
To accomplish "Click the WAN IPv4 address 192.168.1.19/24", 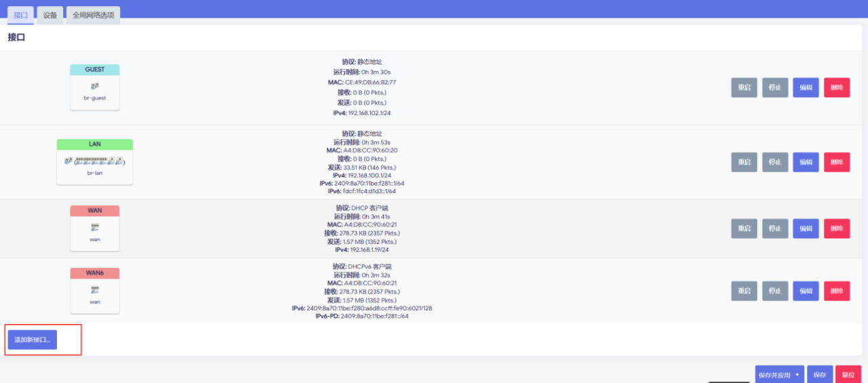I will click(368, 249).
